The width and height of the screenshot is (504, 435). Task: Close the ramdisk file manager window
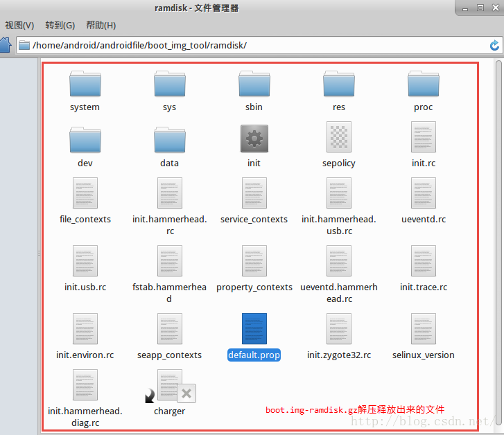click(496, 8)
